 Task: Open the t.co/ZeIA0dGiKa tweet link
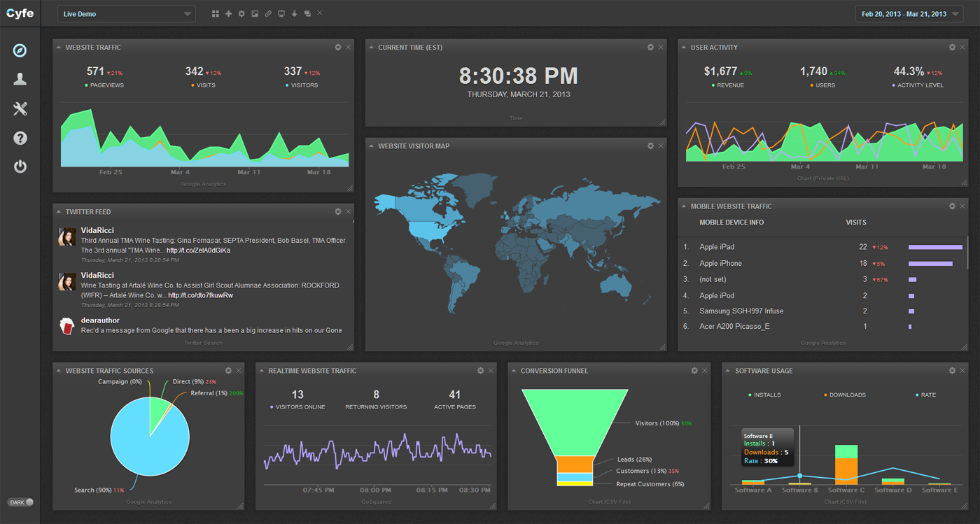(x=198, y=250)
